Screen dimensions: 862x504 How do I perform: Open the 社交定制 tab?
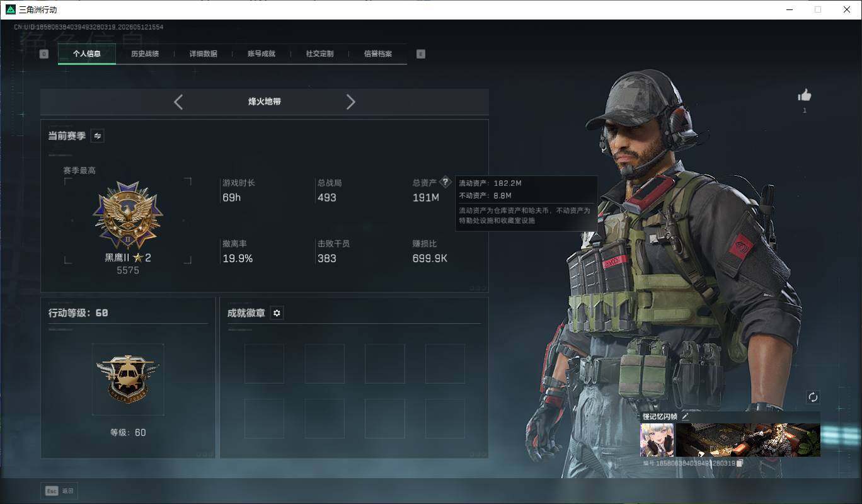click(x=319, y=54)
